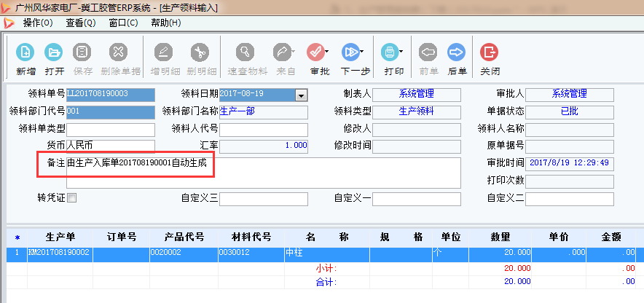Open the 查看(Q) menu
Image resolution: width=644 pixels, height=303 pixels.
click(x=80, y=23)
